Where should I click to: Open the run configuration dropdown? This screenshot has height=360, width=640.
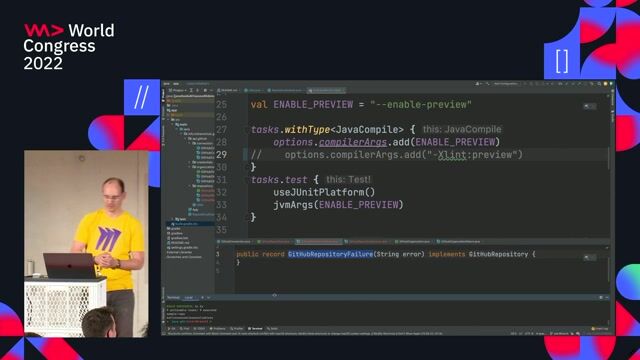point(506,84)
